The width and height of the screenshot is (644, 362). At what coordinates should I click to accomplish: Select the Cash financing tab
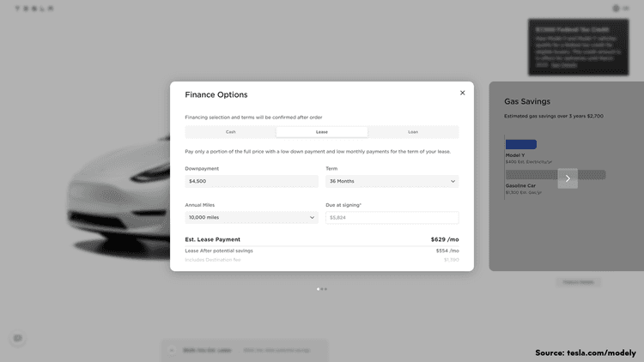coord(230,132)
